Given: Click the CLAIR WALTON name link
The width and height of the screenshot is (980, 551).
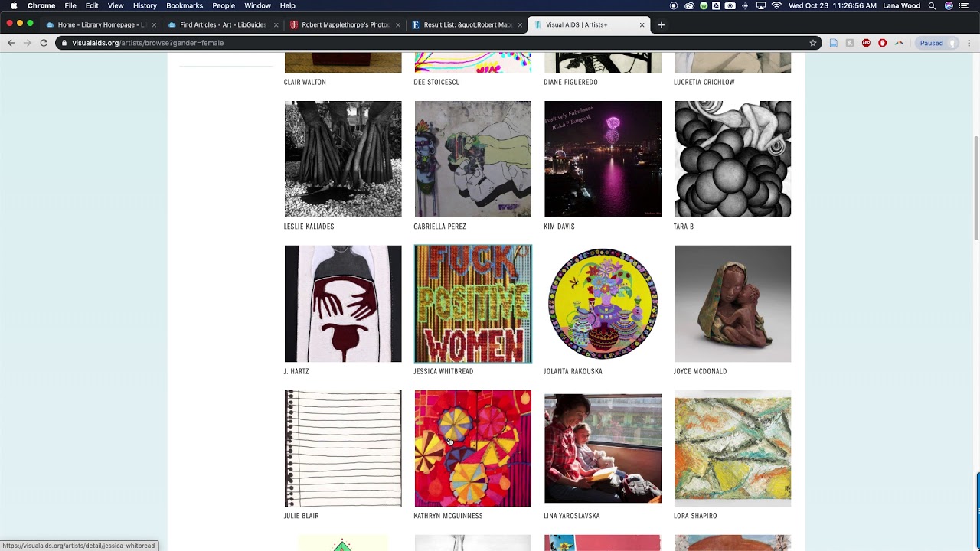Looking at the screenshot, I should coord(305,82).
